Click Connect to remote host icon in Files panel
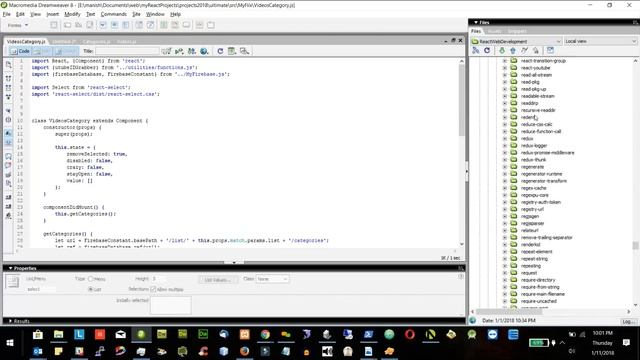Image resolution: width=640 pixels, height=360 pixels. click(x=476, y=50)
